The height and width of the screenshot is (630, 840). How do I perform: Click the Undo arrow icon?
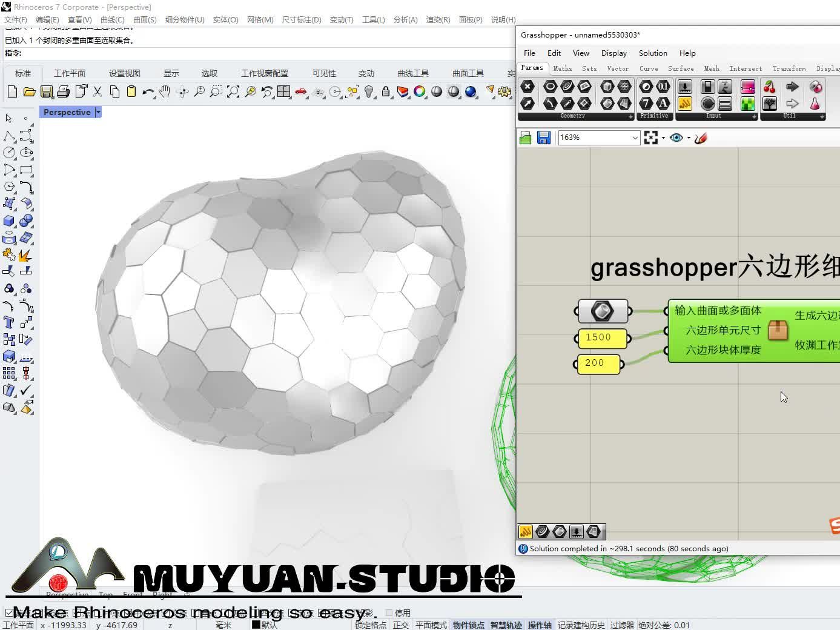[x=148, y=92]
